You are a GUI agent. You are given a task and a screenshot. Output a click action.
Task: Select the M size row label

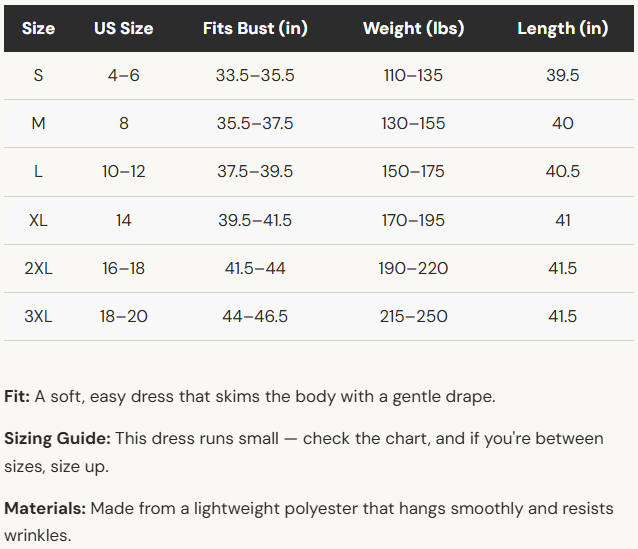point(38,123)
